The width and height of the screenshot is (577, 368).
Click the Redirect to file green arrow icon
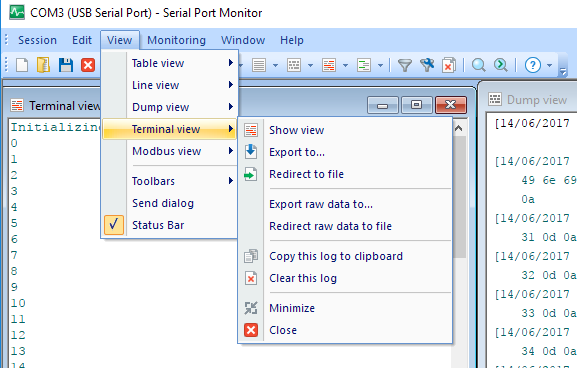(x=251, y=174)
